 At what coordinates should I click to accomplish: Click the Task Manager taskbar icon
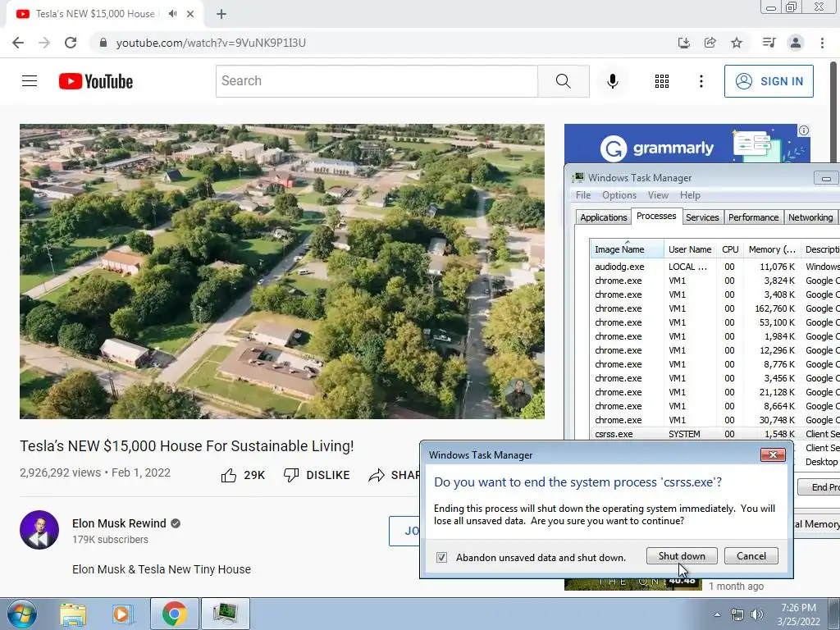[x=225, y=614]
